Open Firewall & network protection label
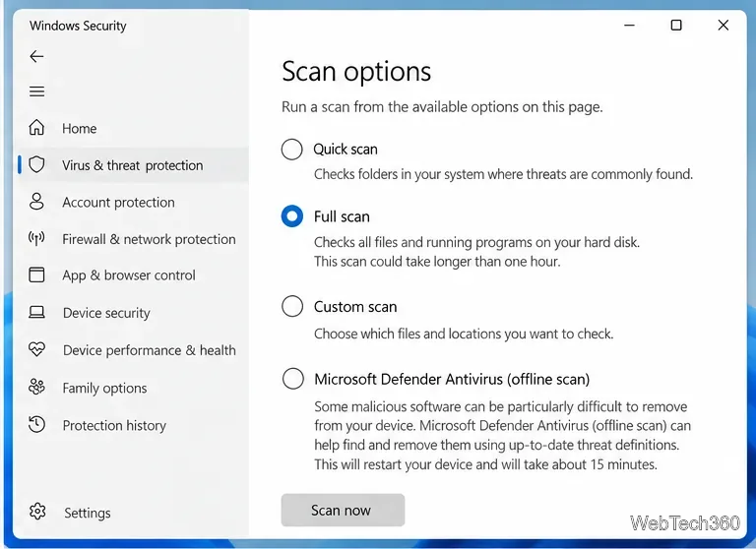Viewport: 756px width, 549px height. (x=149, y=239)
